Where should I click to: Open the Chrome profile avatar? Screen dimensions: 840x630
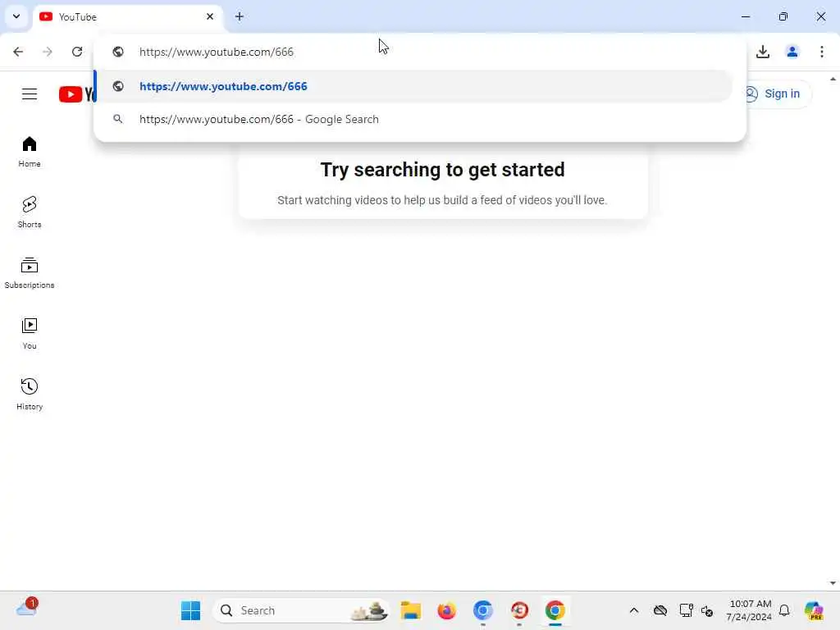[792, 52]
